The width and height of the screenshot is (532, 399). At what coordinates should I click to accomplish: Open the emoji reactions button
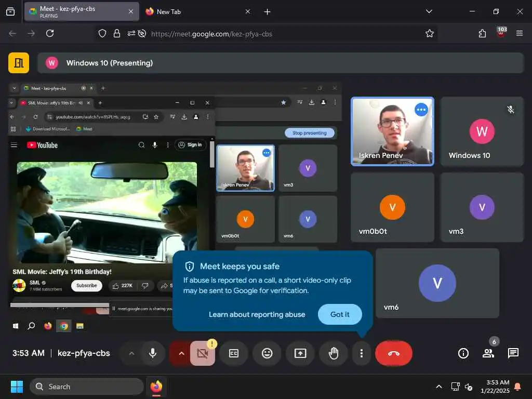coord(267,353)
